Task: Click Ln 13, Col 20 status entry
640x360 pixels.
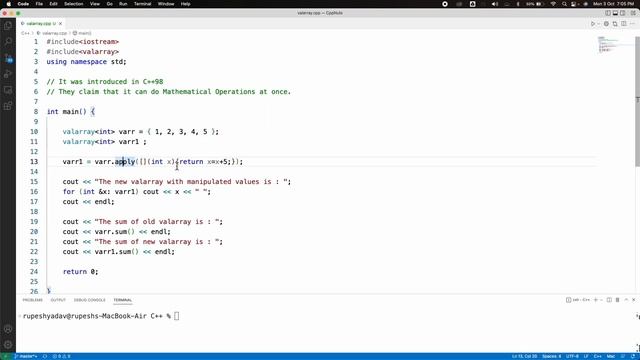Action: tap(524, 356)
